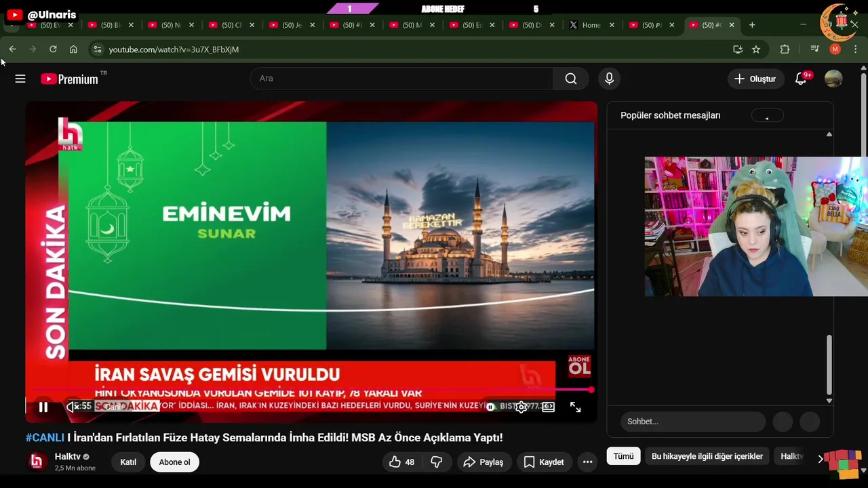The width and height of the screenshot is (868, 488).
Task: Open the player settings gear
Action: pyautogui.click(x=521, y=407)
